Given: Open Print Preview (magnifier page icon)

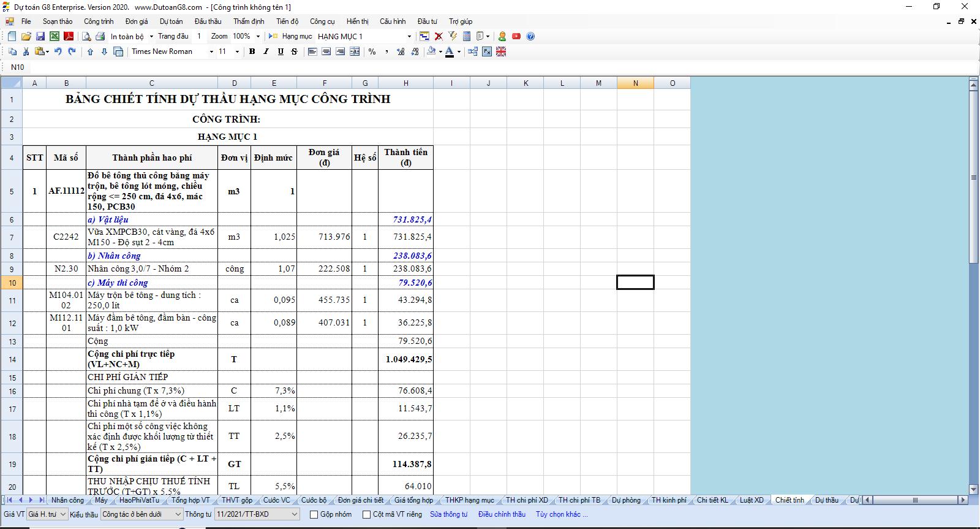Looking at the screenshot, I should (87, 36).
